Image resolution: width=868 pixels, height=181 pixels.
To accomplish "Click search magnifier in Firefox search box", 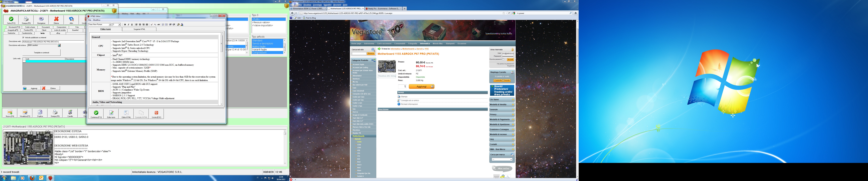I will pos(571,13).
